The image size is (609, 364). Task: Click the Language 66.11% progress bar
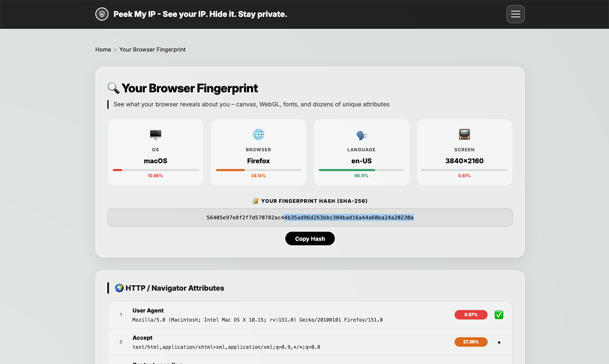[x=362, y=170]
